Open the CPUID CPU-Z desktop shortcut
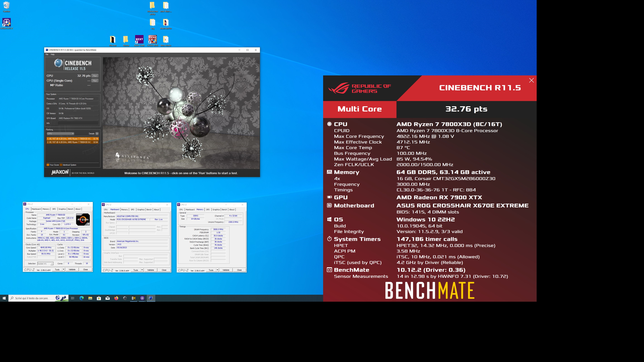This screenshot has width=644, height=362. coord(7,24)
